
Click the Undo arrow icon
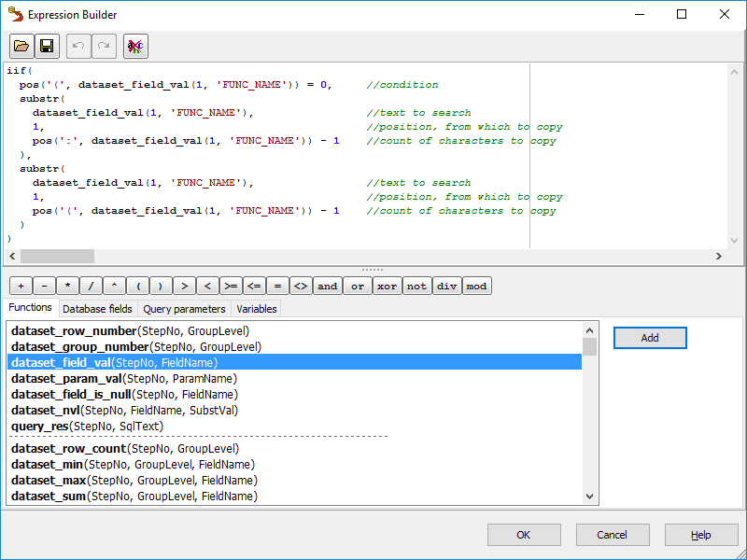(x=79, y=46)
